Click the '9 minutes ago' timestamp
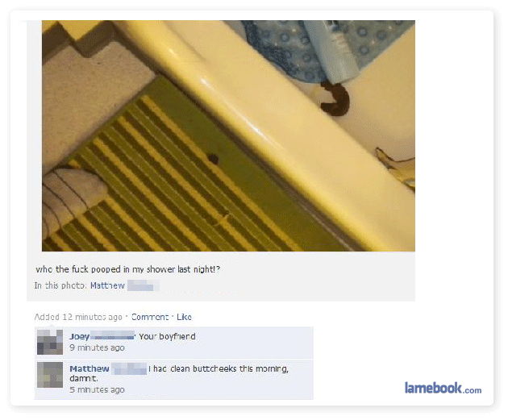The image size is (508, 420). point(97,347)
